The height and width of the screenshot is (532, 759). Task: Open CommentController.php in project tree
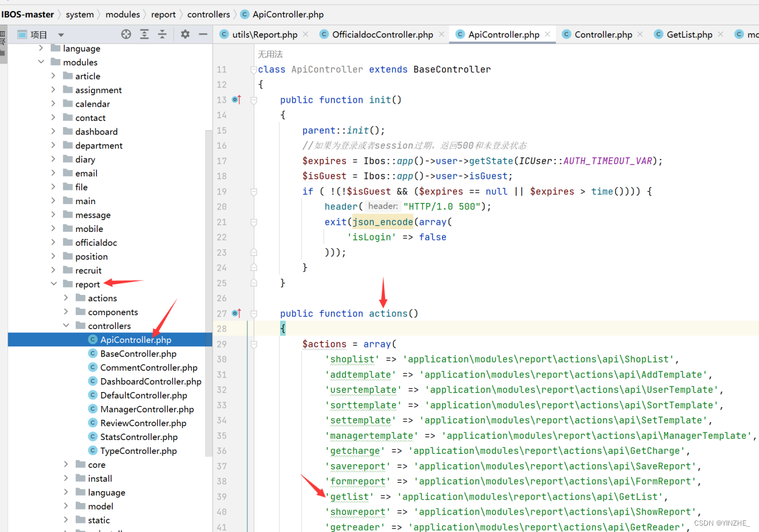(x=149, y=368)
